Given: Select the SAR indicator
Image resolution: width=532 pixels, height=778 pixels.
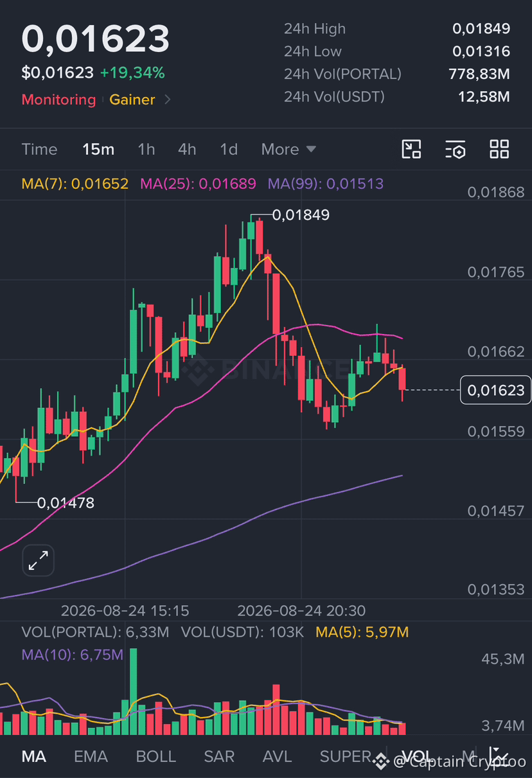Looking at the screenshot, I should [219, 756].
